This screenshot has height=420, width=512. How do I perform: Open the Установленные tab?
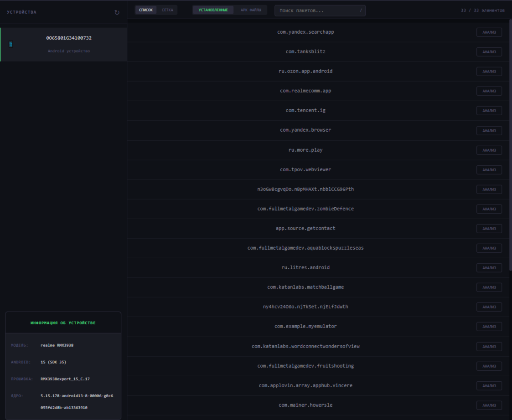coord(213,10)
